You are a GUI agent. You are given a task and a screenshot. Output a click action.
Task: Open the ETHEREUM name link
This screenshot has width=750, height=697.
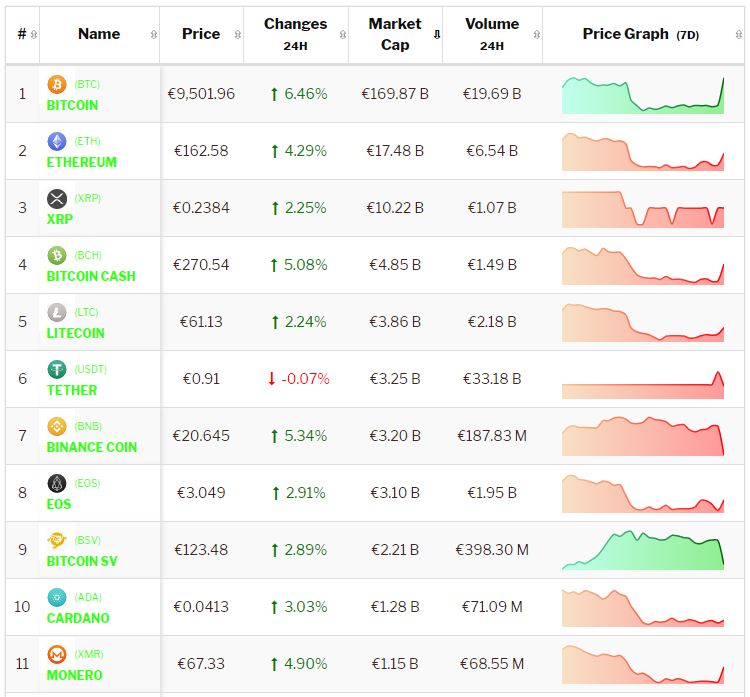[82, 162]
